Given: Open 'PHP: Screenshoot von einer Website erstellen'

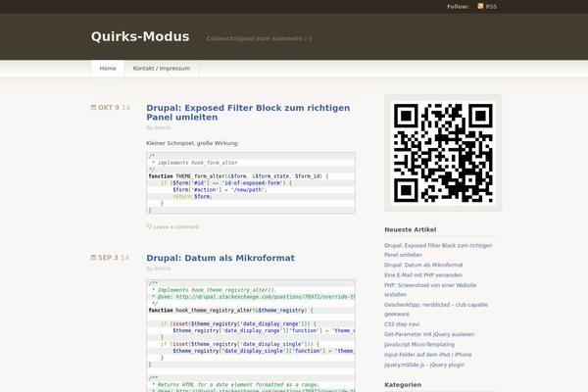Looking at the screenshot, I should tap(430, 290).
